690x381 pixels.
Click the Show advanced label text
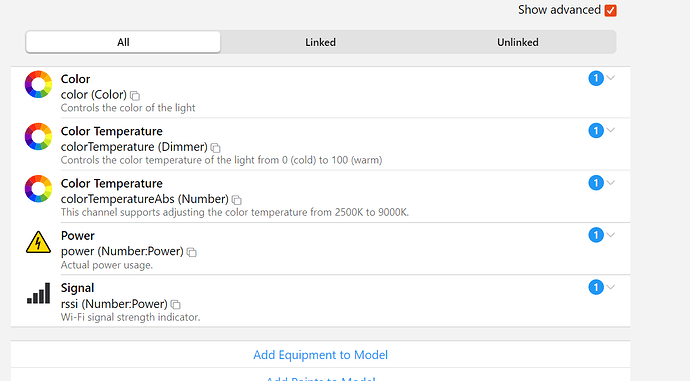559,10
